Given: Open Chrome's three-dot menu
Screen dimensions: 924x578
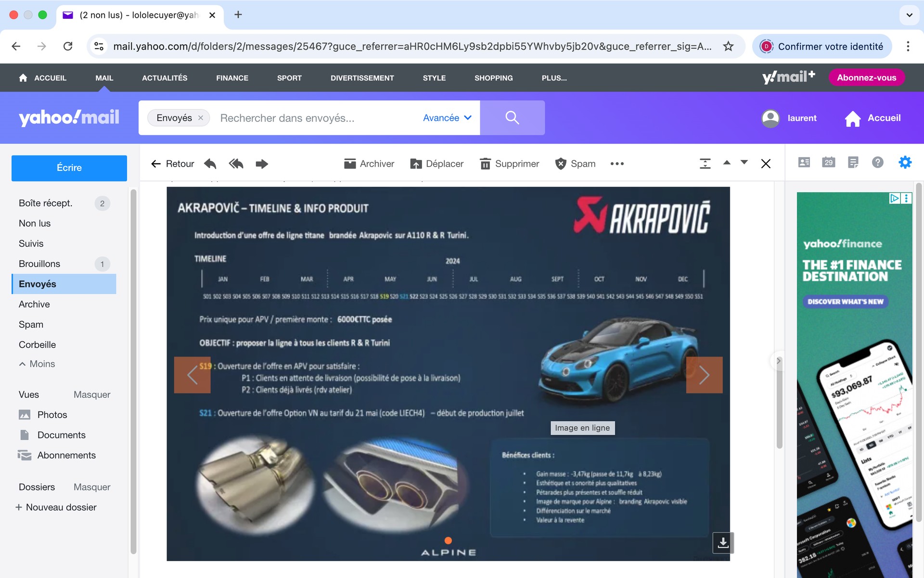Looking at the screenshot, I should 908,46.
